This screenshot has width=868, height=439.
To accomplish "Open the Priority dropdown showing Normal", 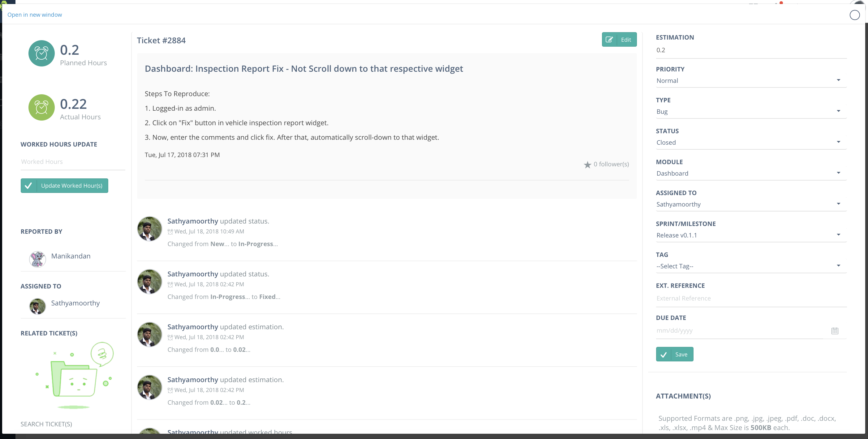I will coord(751,80).
